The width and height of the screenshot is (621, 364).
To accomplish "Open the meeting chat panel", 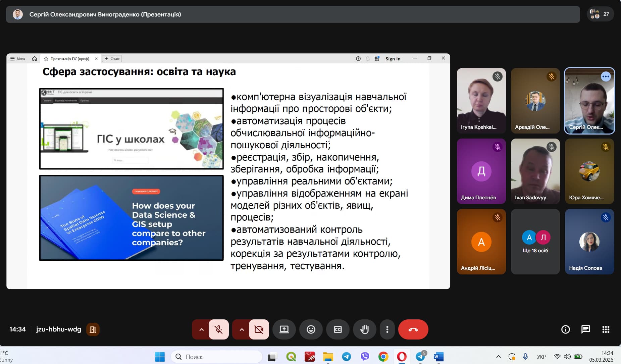I will point(585,329).
